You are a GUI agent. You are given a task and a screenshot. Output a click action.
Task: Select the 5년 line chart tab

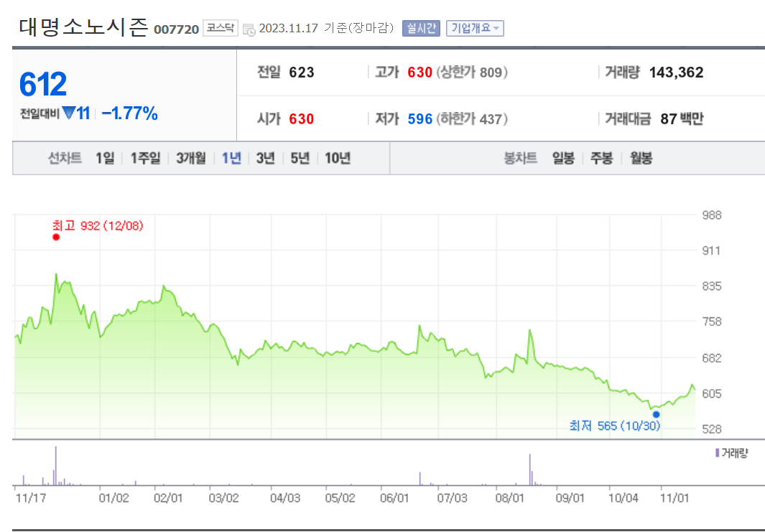pos(300,158)
